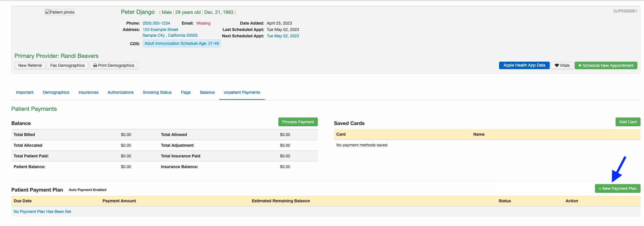Click the Estimated Remaining Balance column header

281,201
